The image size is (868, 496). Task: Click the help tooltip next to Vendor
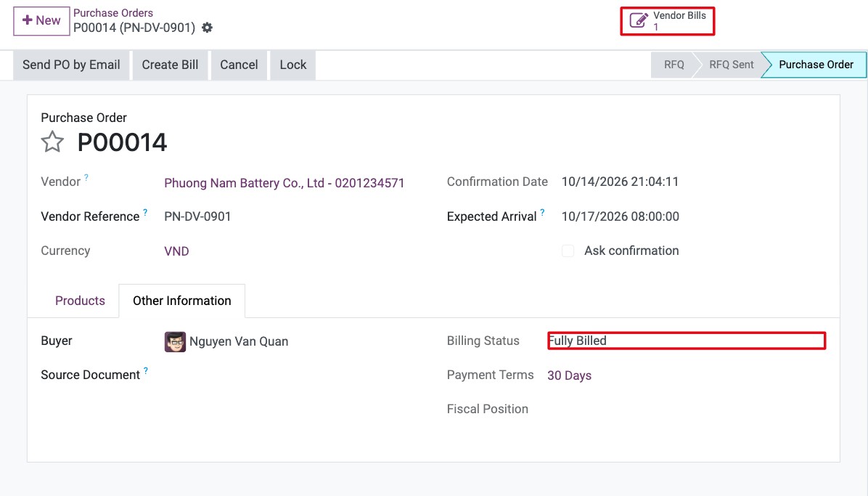coord(86,178)
